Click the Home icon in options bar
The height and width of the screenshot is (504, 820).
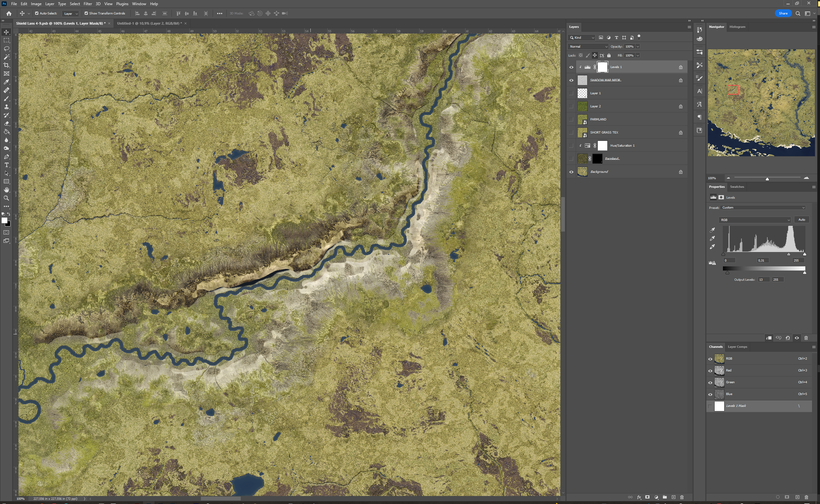(x=8, y=13)
